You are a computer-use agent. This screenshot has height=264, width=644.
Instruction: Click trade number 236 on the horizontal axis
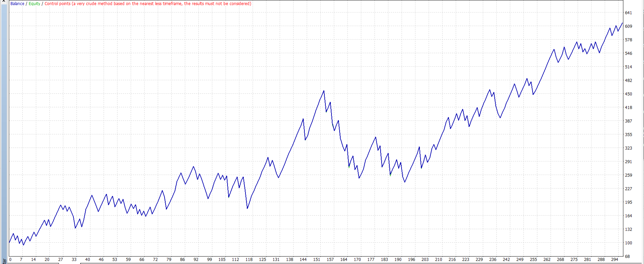[493, 260]
